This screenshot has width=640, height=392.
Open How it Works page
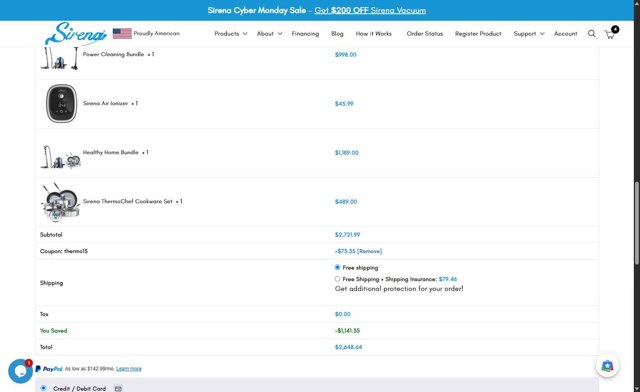point(373,33)
